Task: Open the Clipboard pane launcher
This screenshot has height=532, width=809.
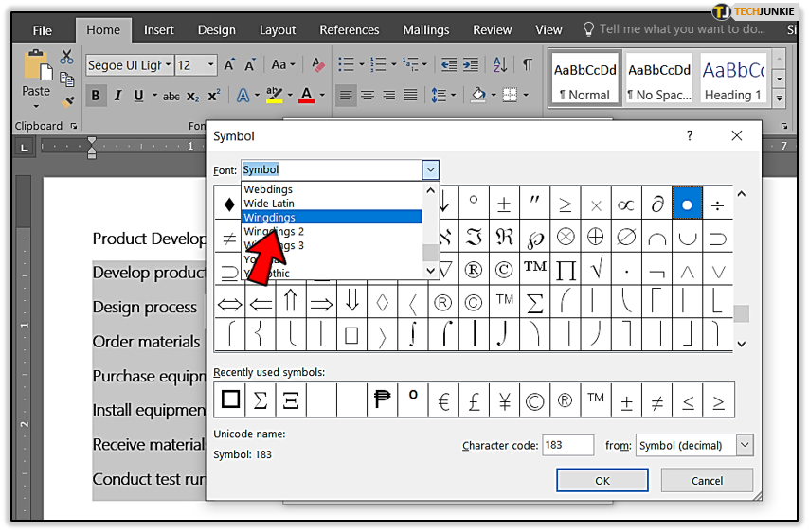Action: click(x=73, y=126)
